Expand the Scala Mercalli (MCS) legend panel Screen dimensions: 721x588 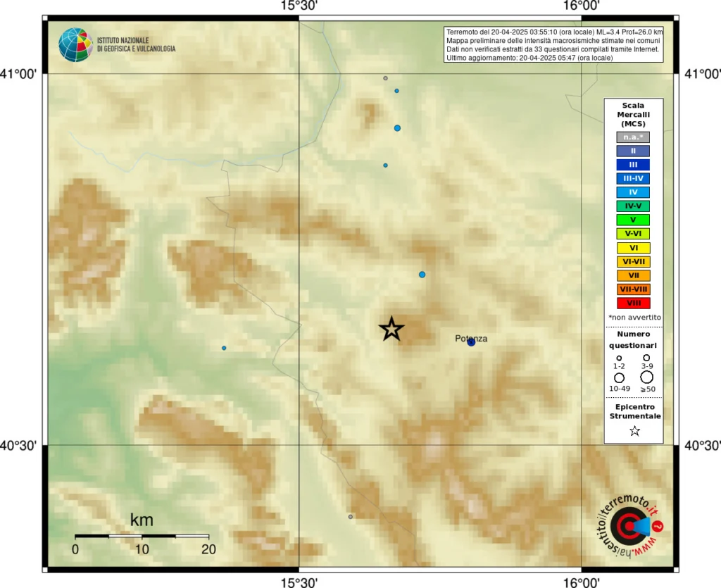[x=634, y=114]
